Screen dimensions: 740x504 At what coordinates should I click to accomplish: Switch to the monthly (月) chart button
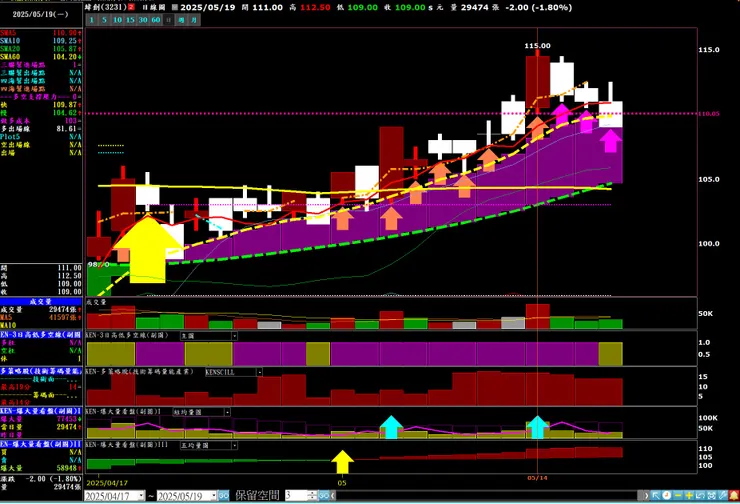(194, 20)
